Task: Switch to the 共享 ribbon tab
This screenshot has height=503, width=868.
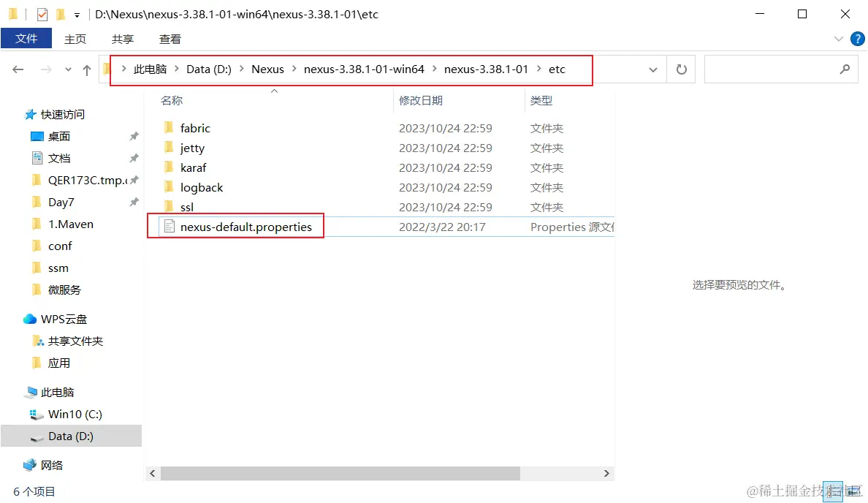Action: (123, 39)
